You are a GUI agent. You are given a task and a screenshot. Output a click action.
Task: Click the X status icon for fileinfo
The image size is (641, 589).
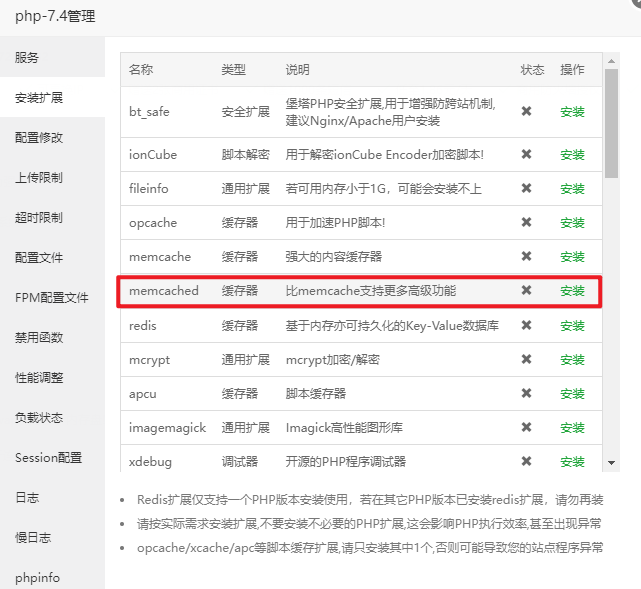pos(527,188)
